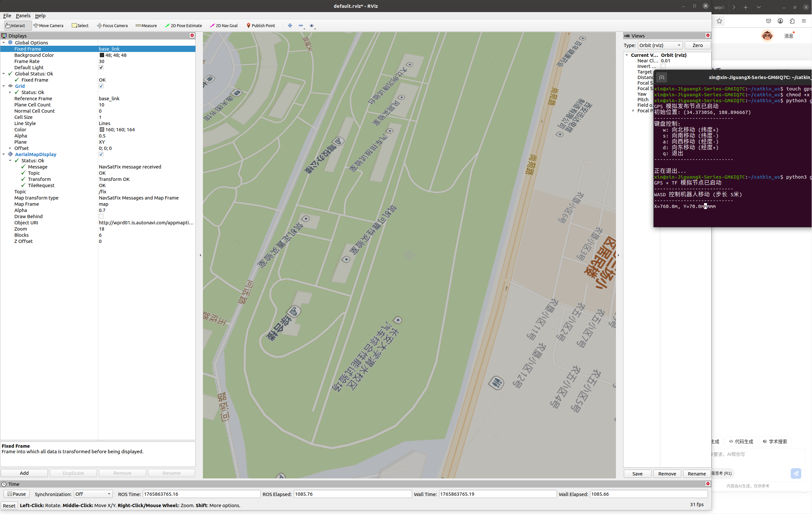This screenshot has height=514, width=812.
Task: Disable the AerialMapDisplay checkbox
Action: 101,154
